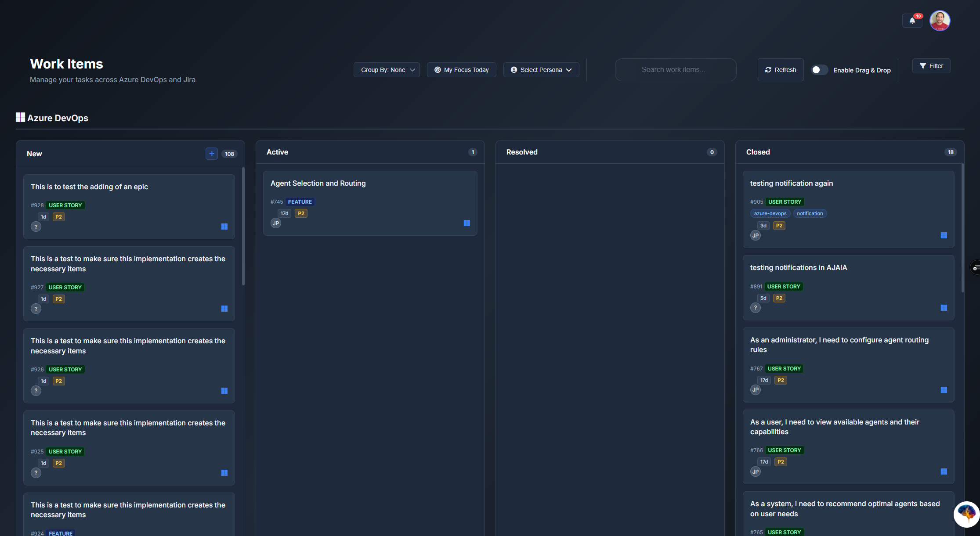Click the search work items field

pyautogui.click(x=675, y=69)
